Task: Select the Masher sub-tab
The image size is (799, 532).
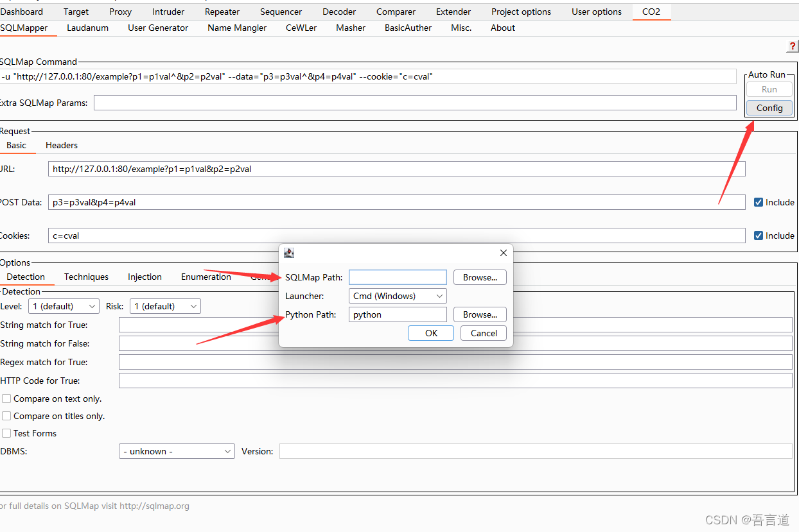Action: 351,28
